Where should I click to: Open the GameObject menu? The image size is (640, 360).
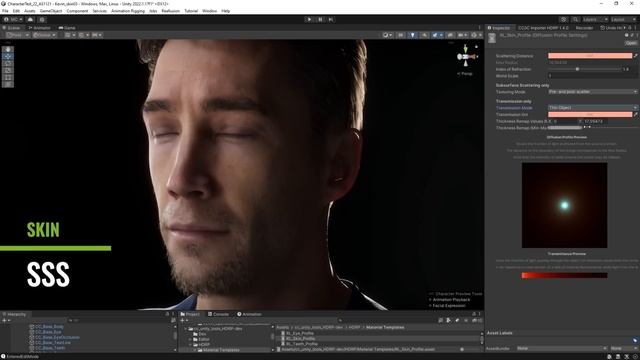51,11
